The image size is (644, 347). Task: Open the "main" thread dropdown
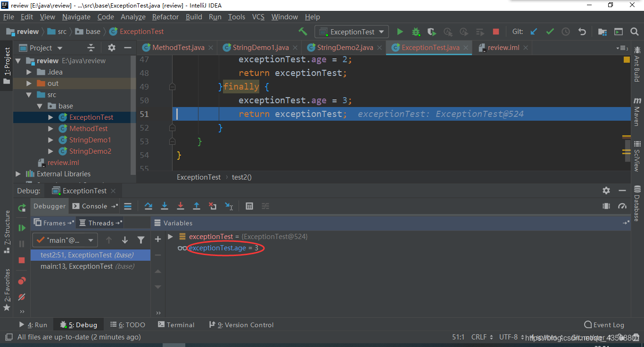click(65, 240)
